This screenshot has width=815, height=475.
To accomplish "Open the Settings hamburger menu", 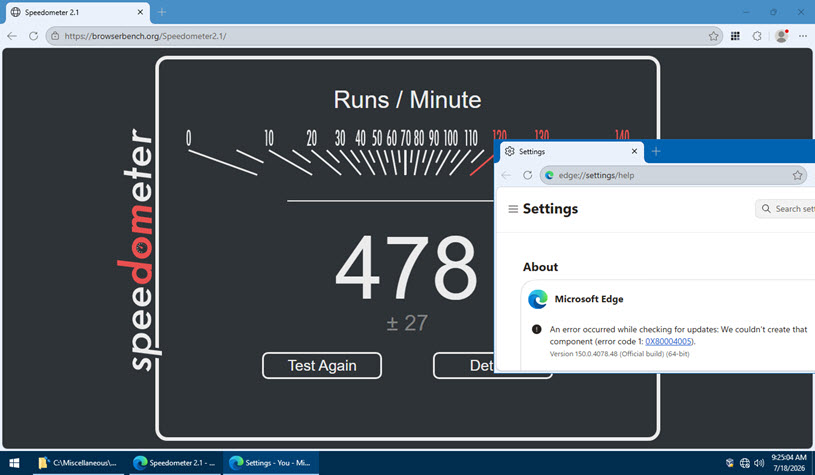I will coord(513,209).
